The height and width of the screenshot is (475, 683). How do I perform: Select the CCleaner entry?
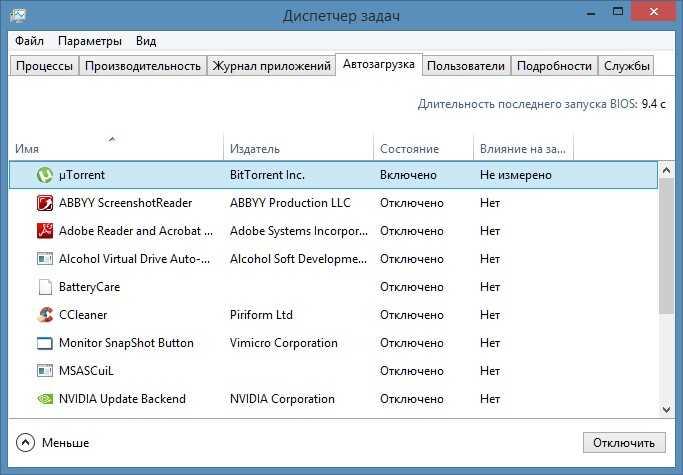pos(83,315)
